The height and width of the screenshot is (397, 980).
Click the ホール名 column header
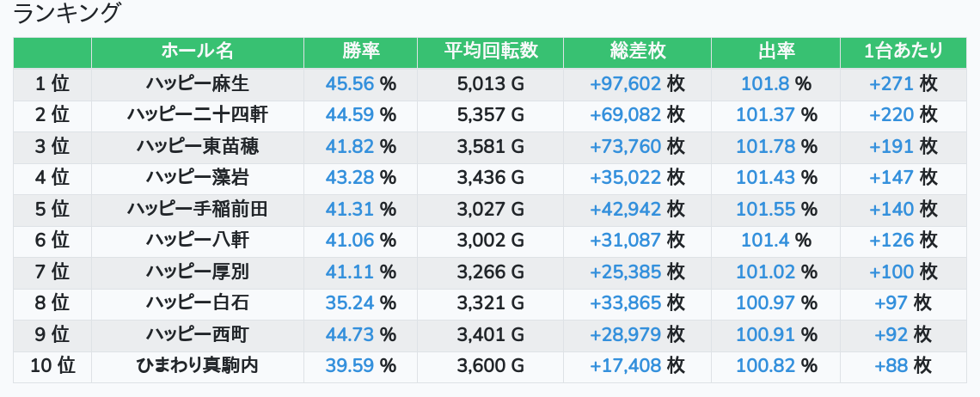coord(198,52)
